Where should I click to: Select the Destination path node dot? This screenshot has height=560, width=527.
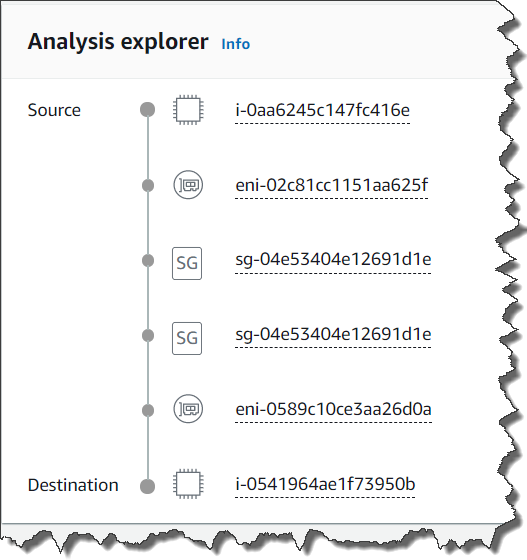[147, 486]
